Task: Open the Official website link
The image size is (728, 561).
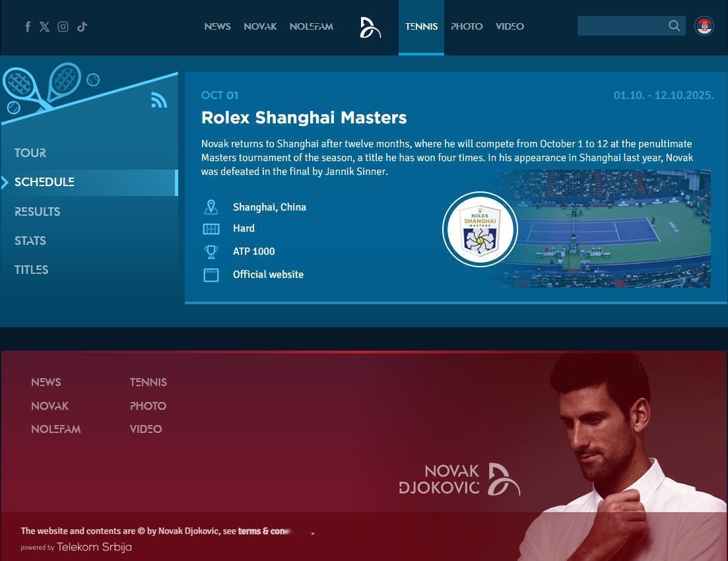Action: [269, 275]
